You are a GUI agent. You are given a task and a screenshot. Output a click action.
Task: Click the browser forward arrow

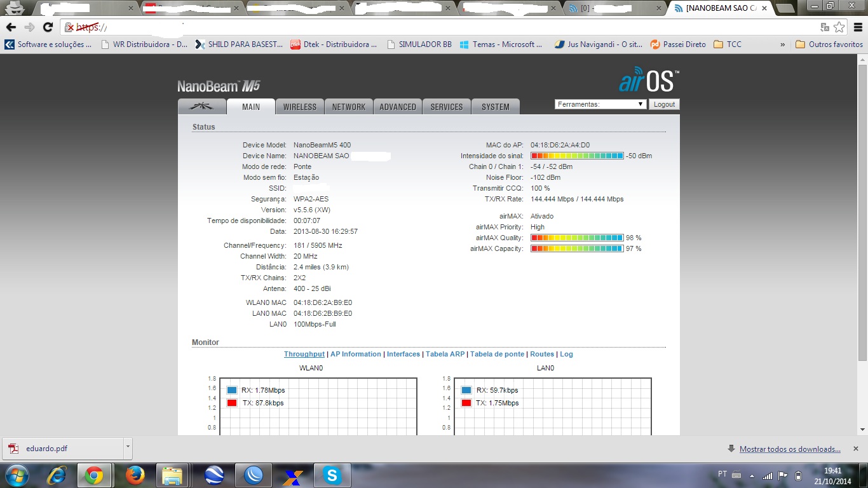pyautogui.click(x=29, y=27)
